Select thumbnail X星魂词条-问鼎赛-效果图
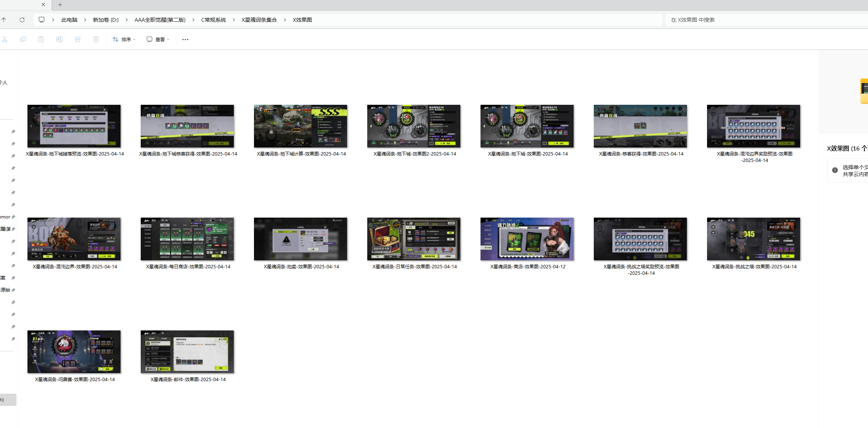The width and height of the screenshot is (868, 428). click(x=74, y=352)
